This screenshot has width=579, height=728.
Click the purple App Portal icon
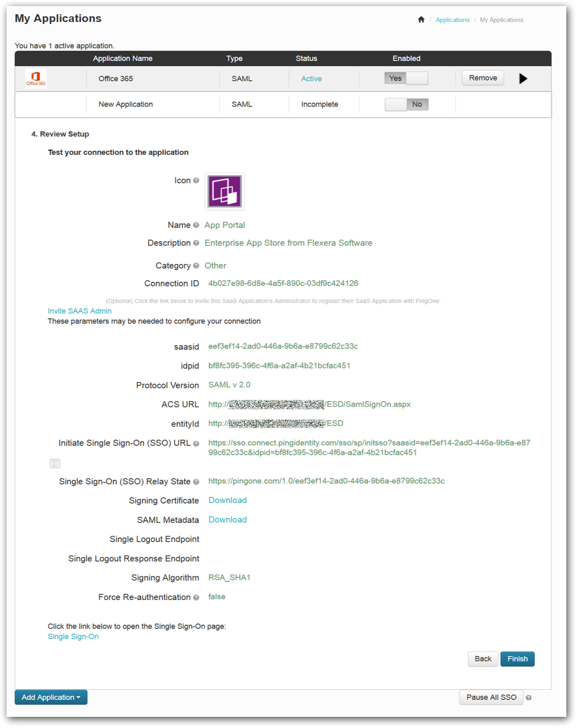tap(224, 191)
